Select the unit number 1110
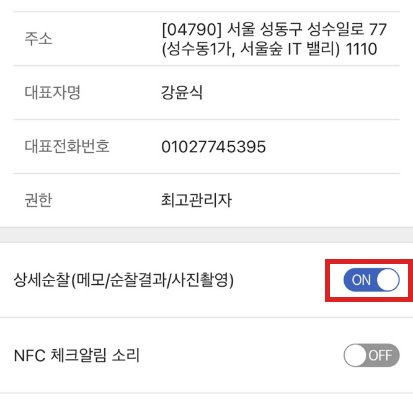This screenshot has height=413, width=413. pos(361,49)
